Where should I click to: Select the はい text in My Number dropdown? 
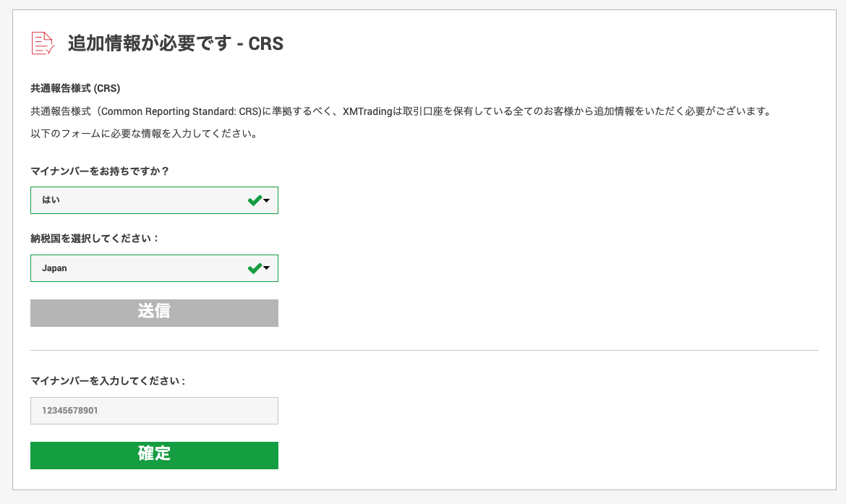tap(51, 200)
